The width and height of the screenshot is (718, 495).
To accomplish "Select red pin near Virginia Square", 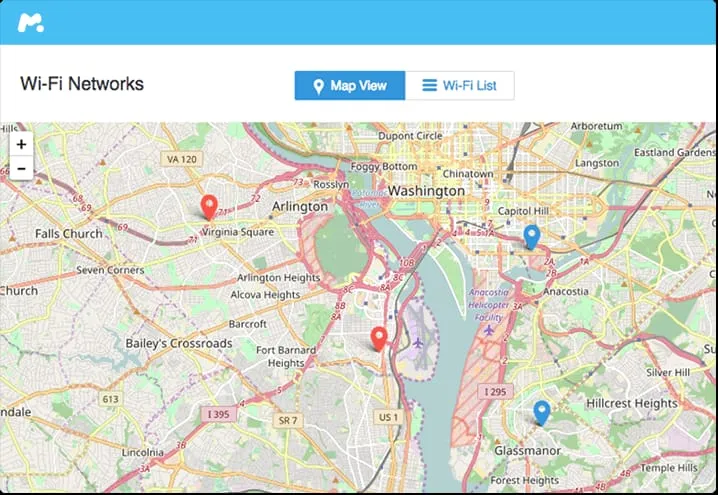I will coord(209,207).
